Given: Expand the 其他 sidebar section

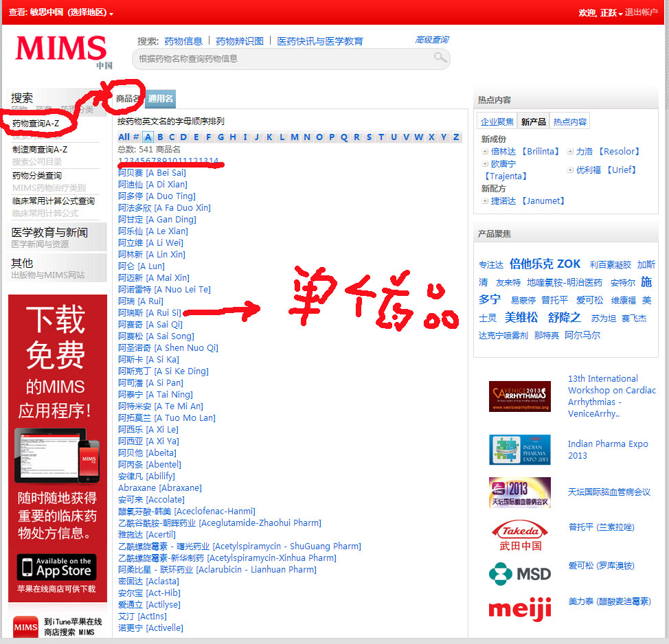Looking at the screenshot, I should pos(22,263).
